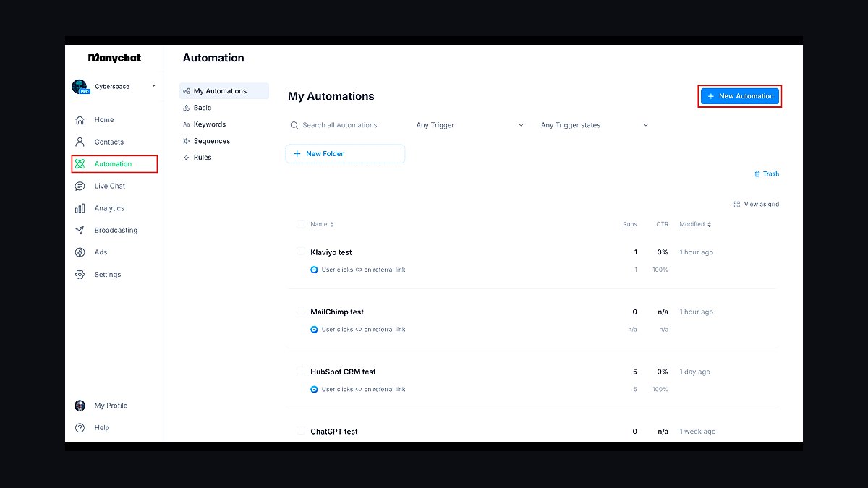Switch to View as grid
Viewport: 868px width, 488px height.
[x=757, y=205]
